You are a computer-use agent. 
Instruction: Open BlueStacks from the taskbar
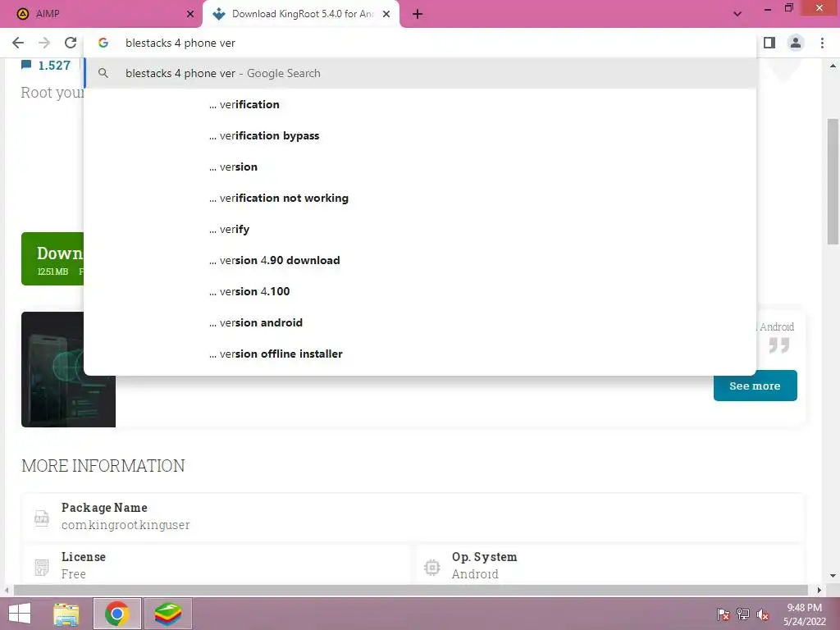click(x=168, y=614)
